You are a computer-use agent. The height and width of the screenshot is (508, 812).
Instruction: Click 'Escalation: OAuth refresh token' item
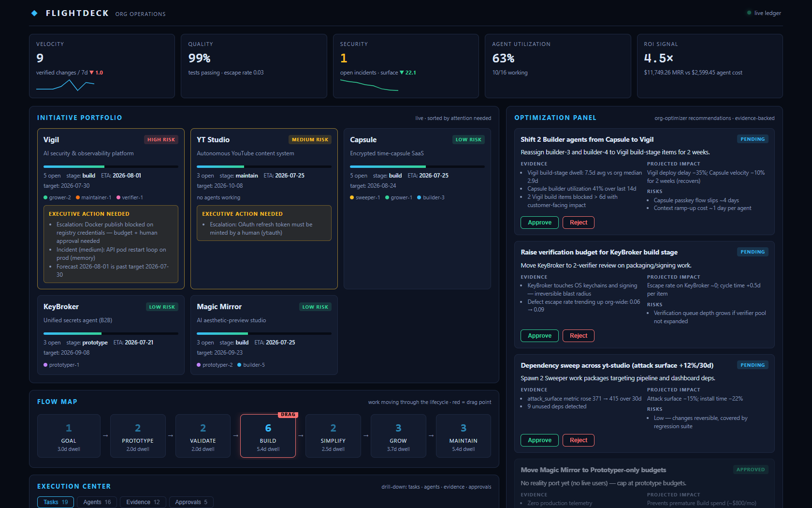[261, 228]
